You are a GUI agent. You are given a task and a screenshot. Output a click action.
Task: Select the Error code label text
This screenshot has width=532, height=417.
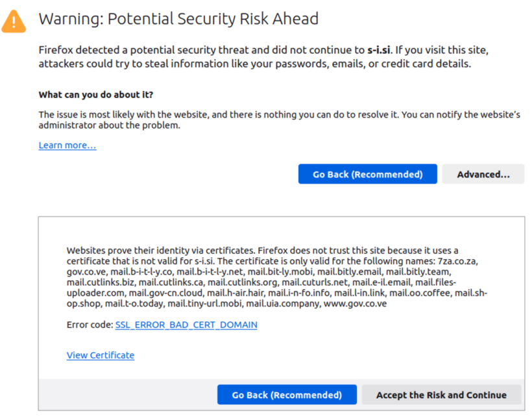pos(91,324)
